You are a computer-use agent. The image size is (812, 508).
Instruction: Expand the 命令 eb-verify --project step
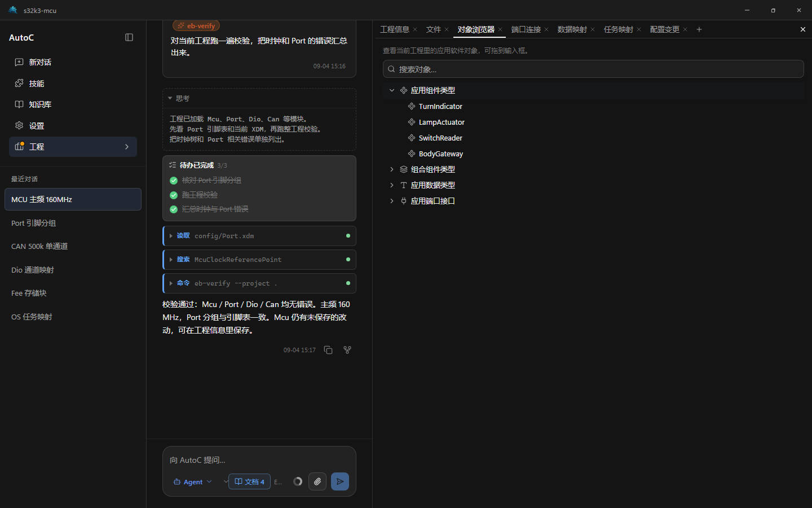coord(259,283)
